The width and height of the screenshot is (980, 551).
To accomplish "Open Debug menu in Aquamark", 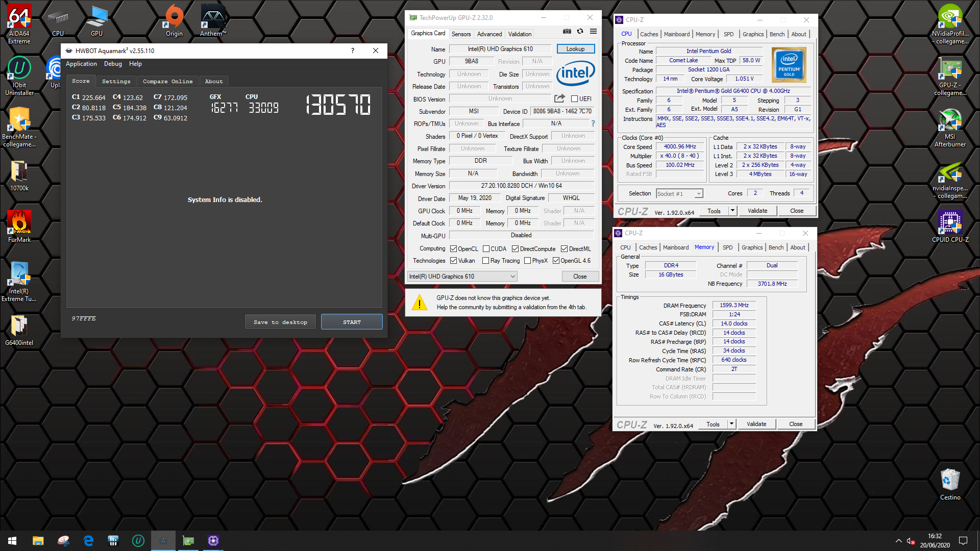I will (113, 64).
